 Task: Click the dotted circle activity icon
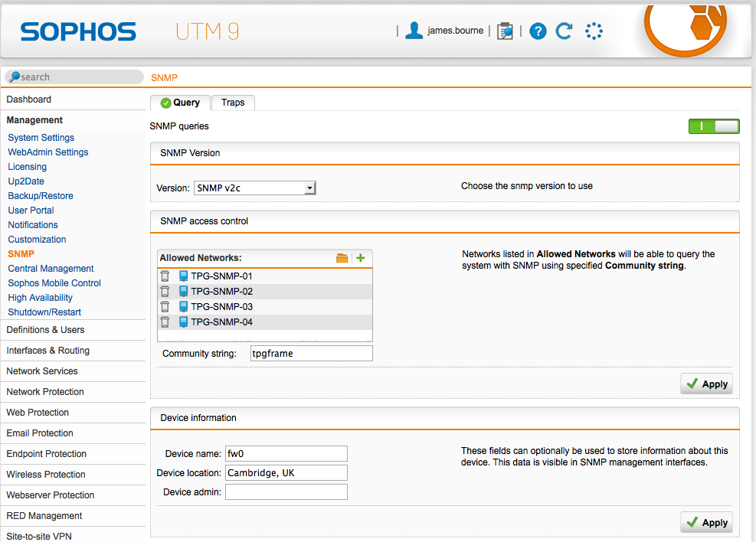click(x=594, y=31)
